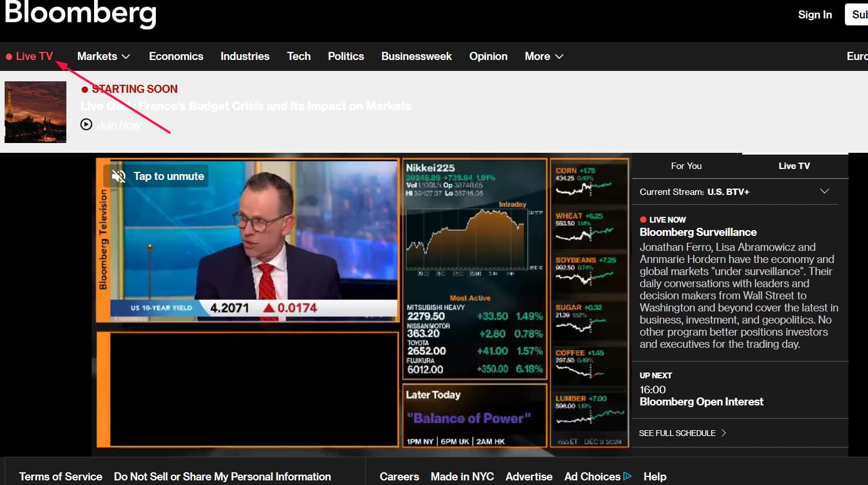Go to the Opinion section
The image size is (868, 485).
click(488, 56)
